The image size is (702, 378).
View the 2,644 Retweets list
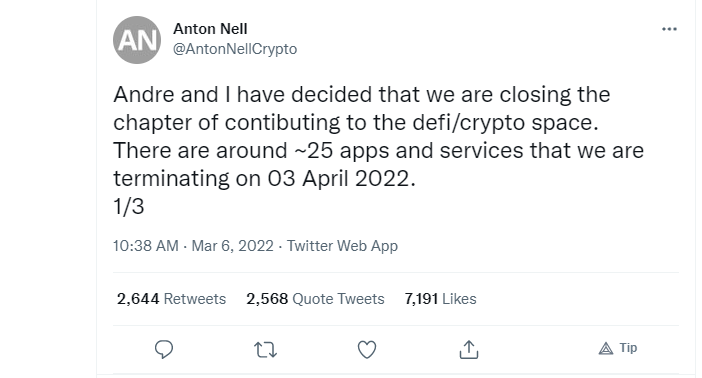tap(171, 299)
